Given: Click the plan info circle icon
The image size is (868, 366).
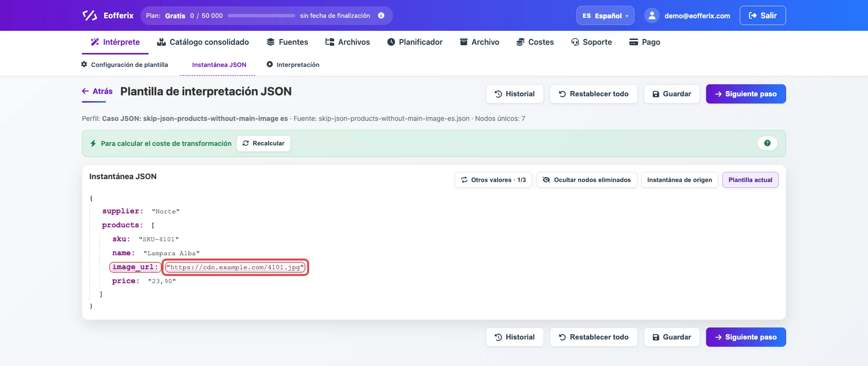Looking at the screenshot, I should 381,15.
